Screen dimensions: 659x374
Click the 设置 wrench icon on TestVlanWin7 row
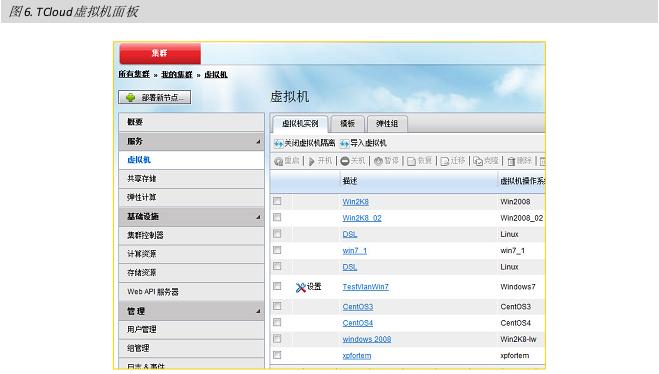[301, 287]
